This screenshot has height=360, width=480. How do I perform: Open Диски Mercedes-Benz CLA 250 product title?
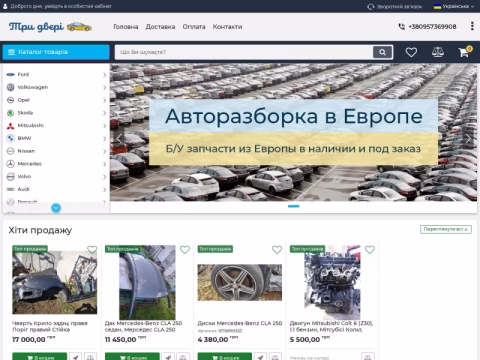coord(240,323)
